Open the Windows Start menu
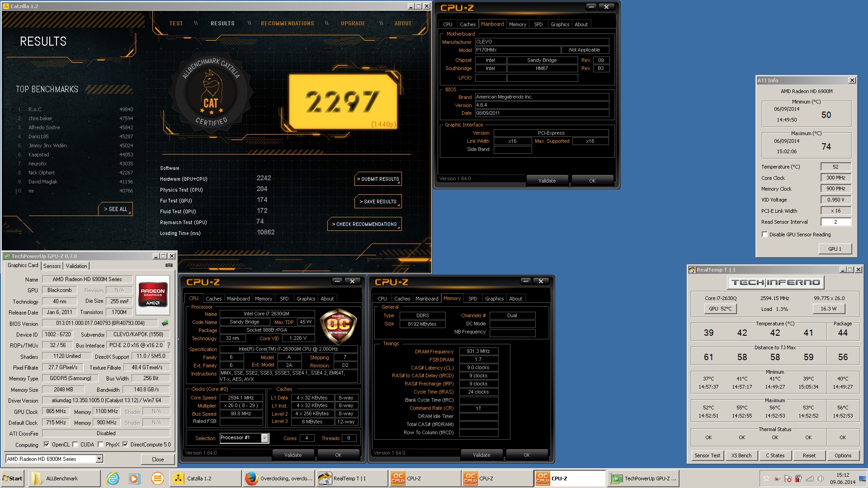868x488 pixels. (x=13, y=479)
